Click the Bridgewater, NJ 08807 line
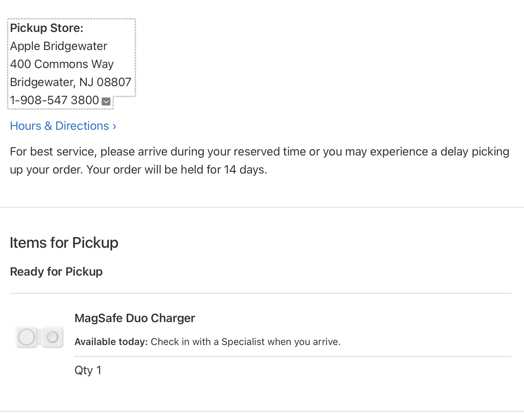The width and height of the screenshot is (524, 420). pos(70,82)
